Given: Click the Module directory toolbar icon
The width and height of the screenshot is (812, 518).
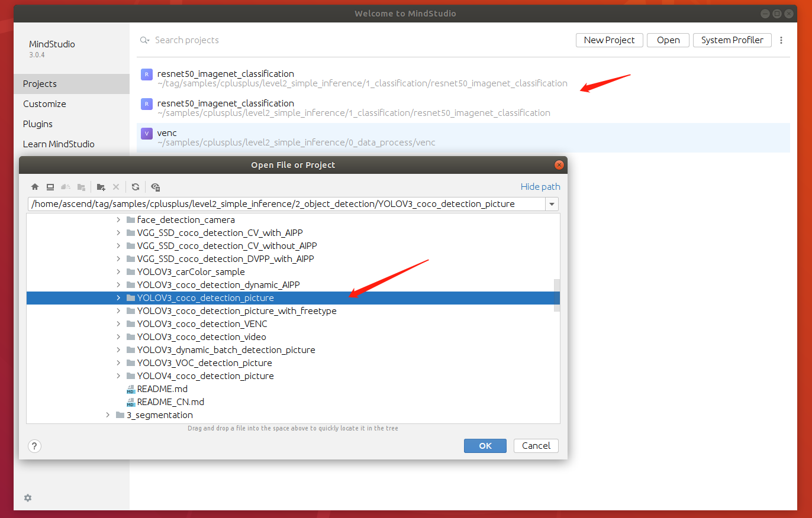Looking at the screenshot, I should pyautogui.click(x=81, y=187).
